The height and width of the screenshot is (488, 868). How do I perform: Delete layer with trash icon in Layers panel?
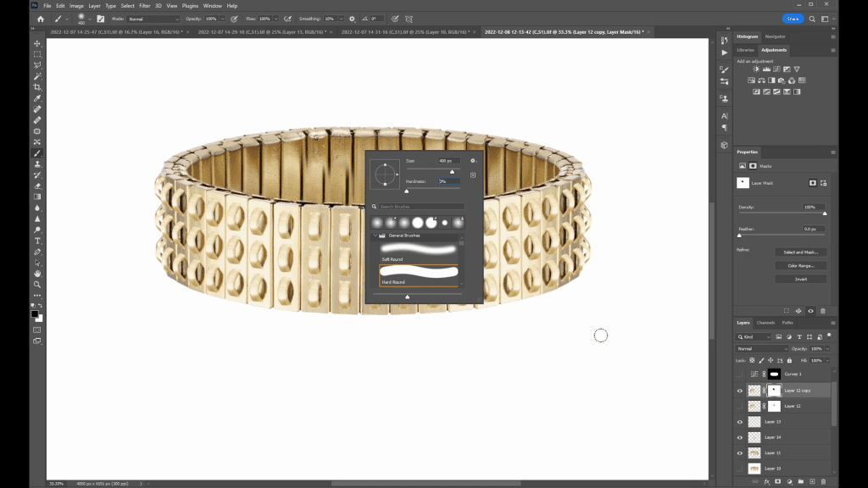coord(823,481)
